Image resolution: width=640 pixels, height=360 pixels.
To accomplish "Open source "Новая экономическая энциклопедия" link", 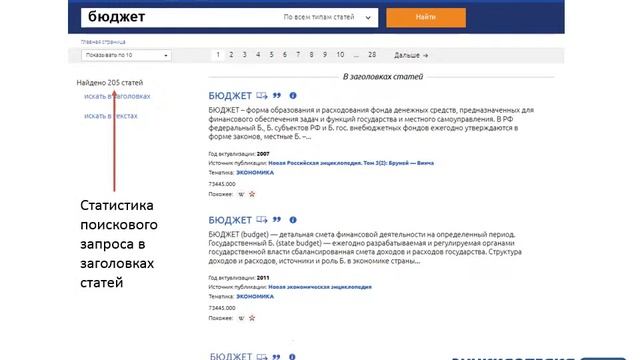I will [x=320, y=287].
